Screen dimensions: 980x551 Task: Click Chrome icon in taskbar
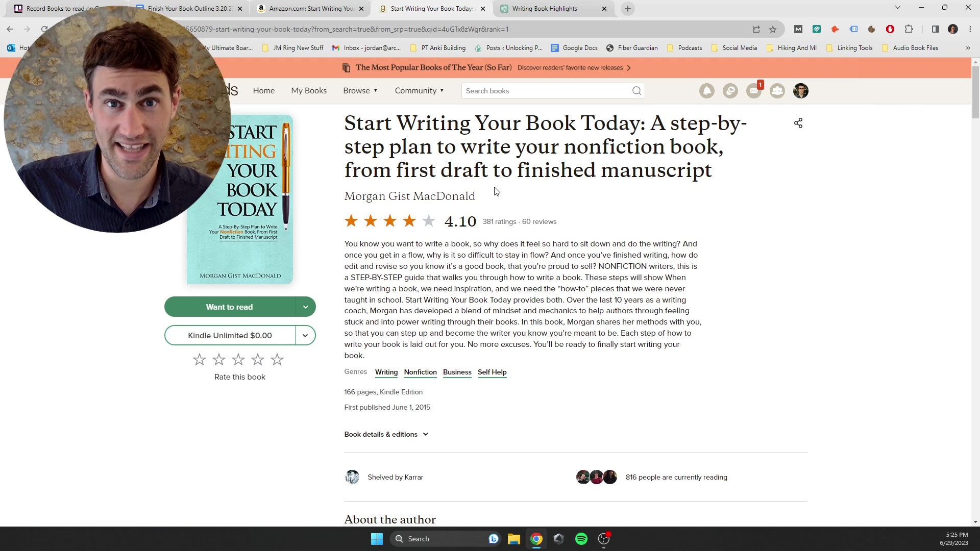tap(536, 539)
